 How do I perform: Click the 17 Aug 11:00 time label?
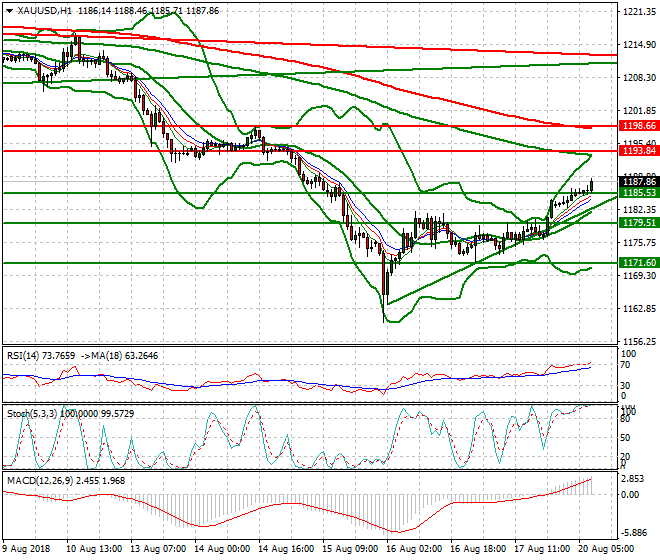542,549
